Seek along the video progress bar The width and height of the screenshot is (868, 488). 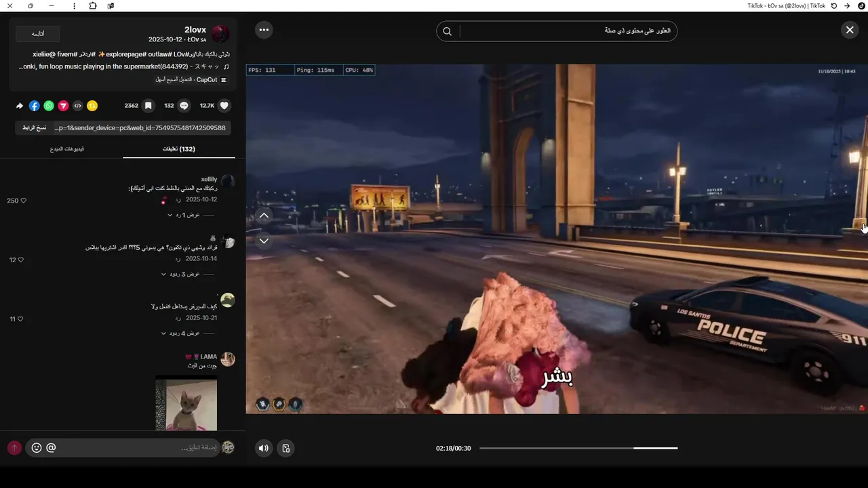click(578, 448)
